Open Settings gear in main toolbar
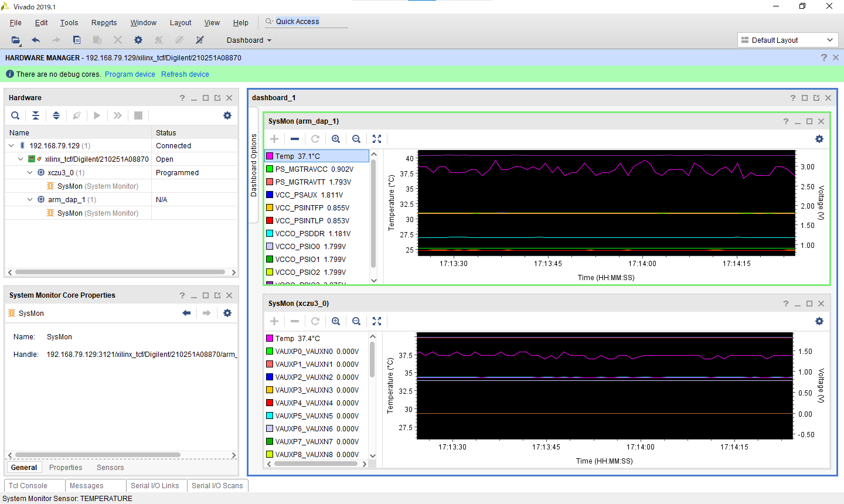 point(138,40)
